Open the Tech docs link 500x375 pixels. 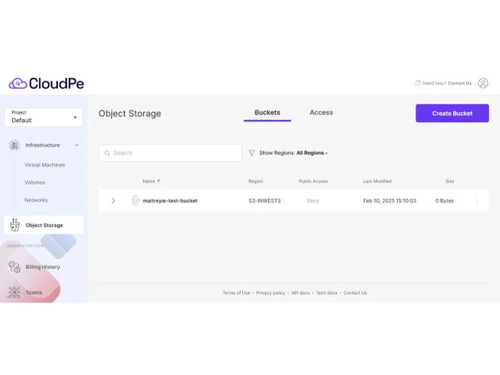pos(327,293)
